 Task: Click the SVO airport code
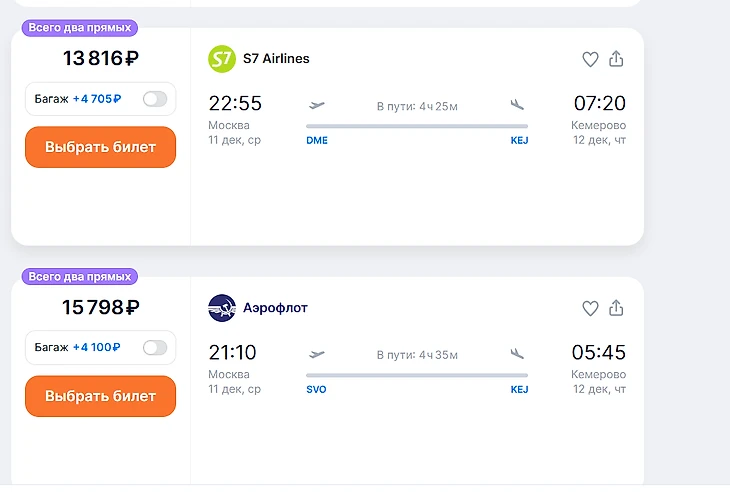click(316, 390)
